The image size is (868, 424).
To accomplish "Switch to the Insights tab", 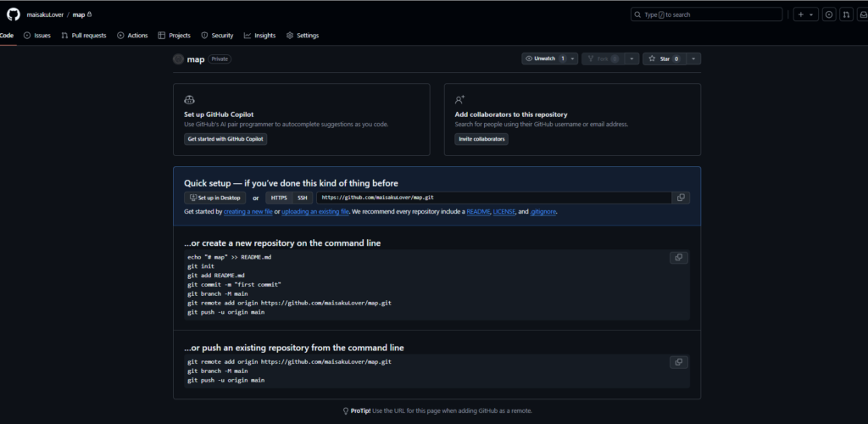I will point(259,36).
